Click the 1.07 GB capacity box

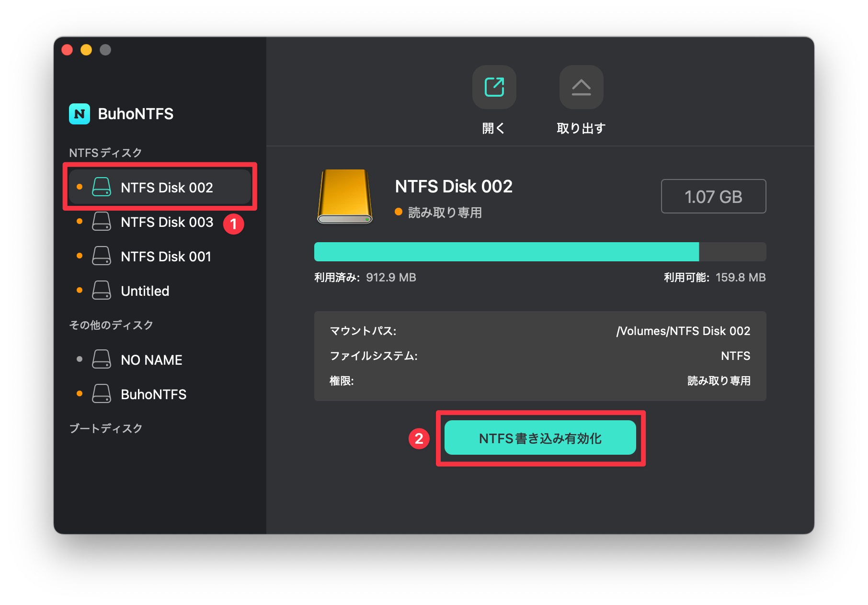[x=713, y=196]
